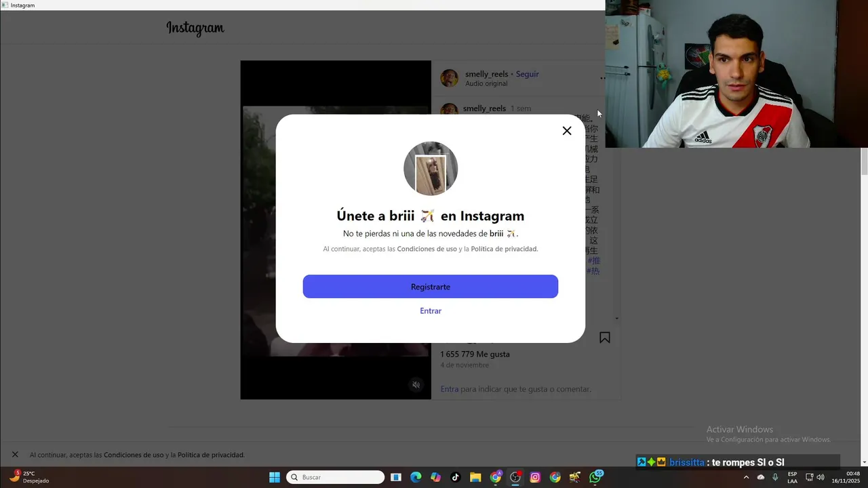Click Seguir next to smelly_reels

528,74
